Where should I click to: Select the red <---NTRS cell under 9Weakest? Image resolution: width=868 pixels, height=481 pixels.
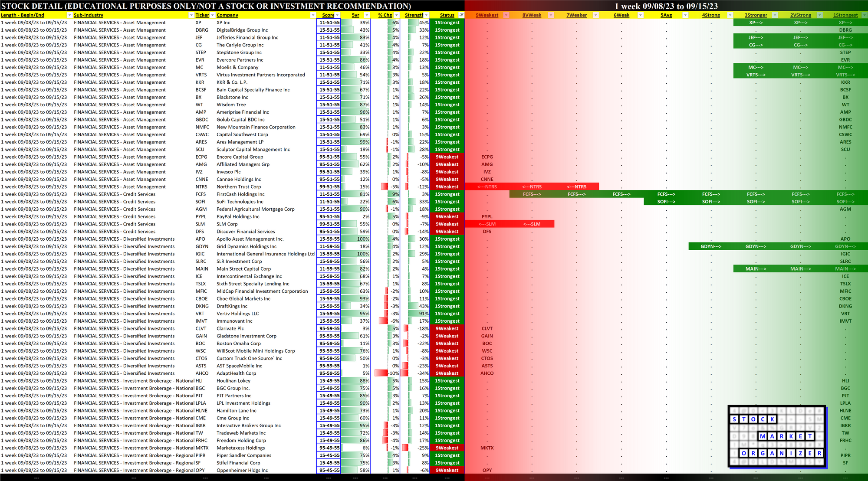pyautogui.click(x=487, y=187)
